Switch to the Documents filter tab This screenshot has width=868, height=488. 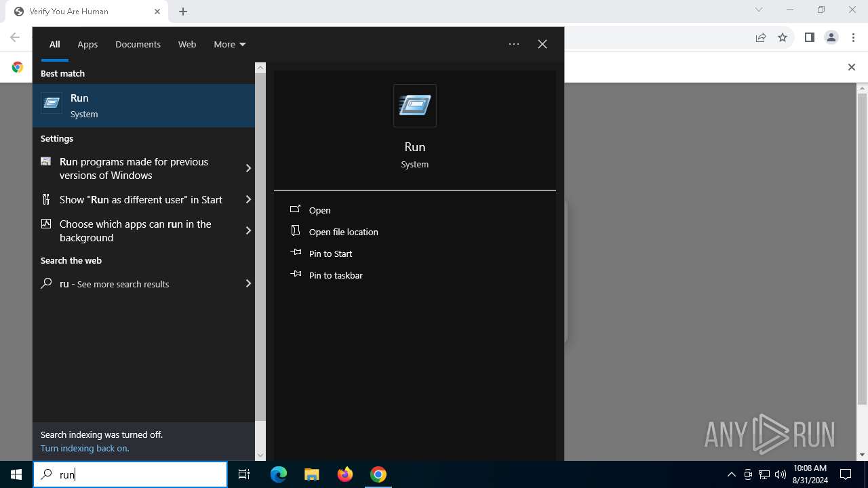138,44
